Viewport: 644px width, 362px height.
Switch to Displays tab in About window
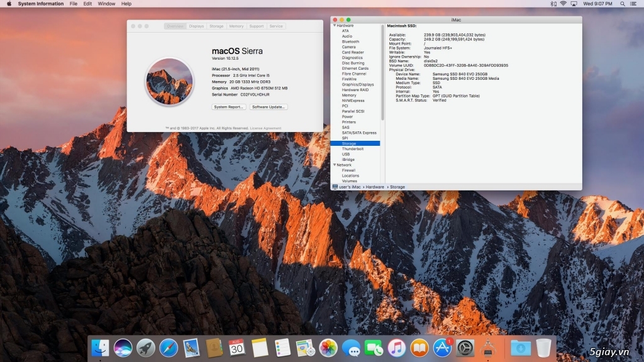(196, 26)
